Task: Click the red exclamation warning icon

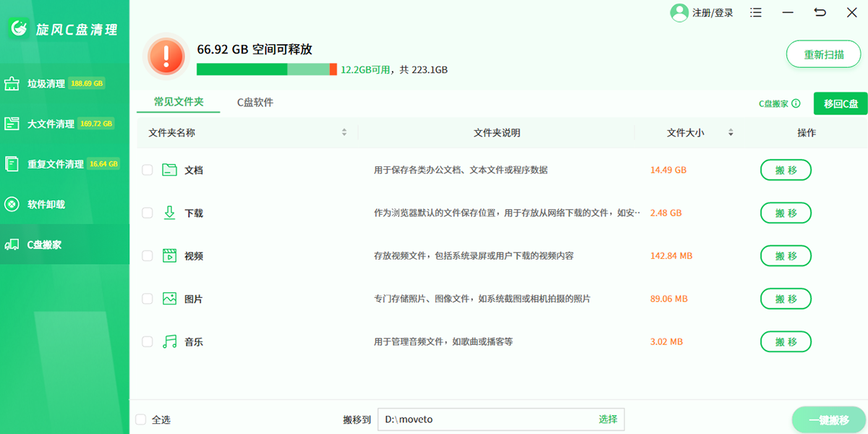Action: pos(166,55)
